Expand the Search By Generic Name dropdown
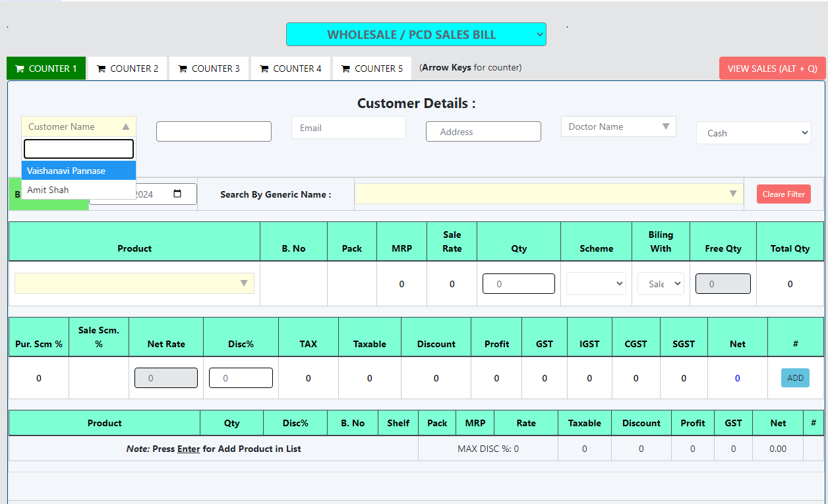 (x=548, y=194)
